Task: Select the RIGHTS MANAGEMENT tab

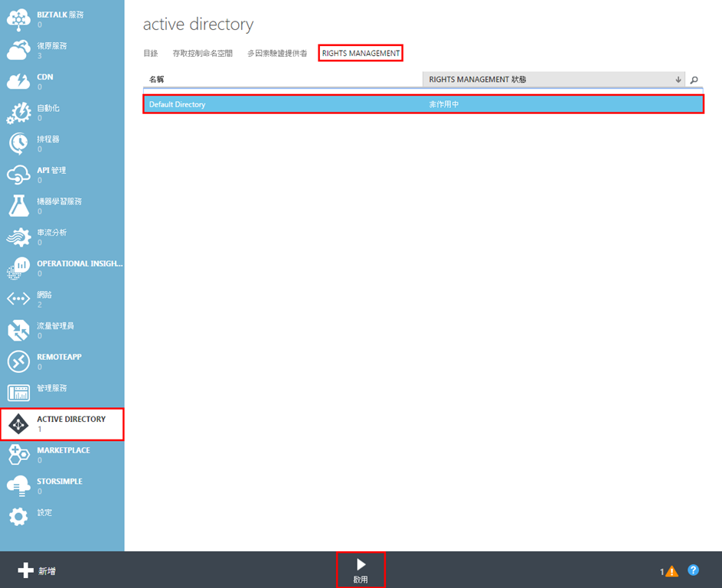Action: [361, 54]
